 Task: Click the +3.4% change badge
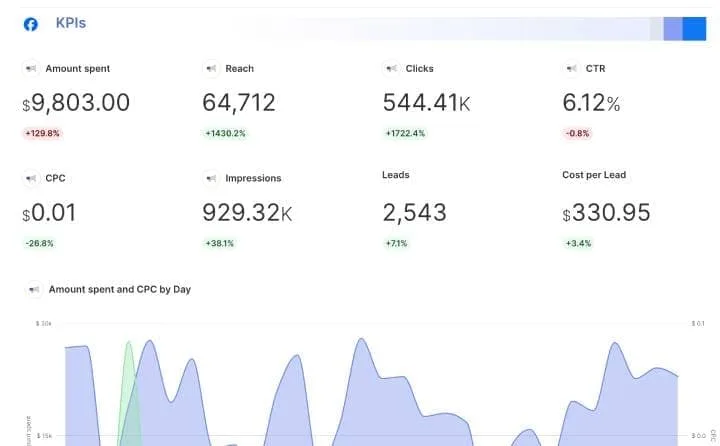click(578, 243)
